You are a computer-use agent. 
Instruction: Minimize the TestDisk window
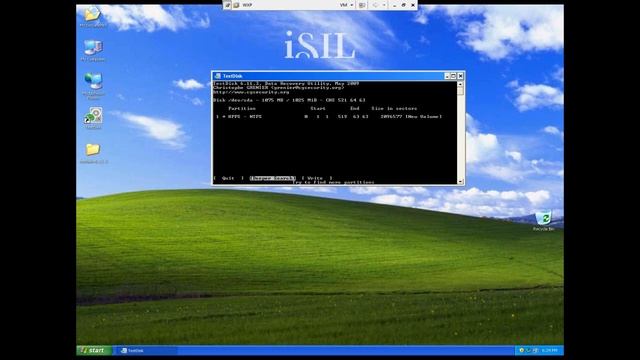(x=447, y=76)
